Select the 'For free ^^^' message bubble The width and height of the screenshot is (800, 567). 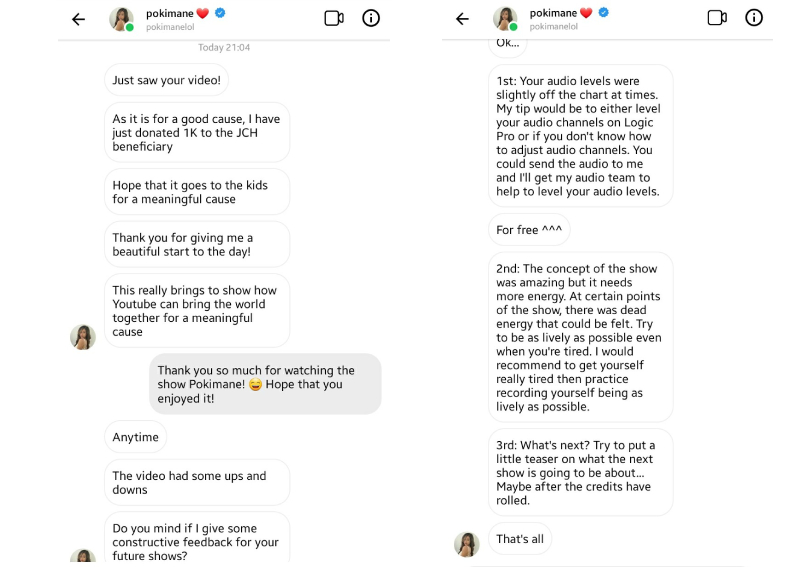click(x=529, y=230)
